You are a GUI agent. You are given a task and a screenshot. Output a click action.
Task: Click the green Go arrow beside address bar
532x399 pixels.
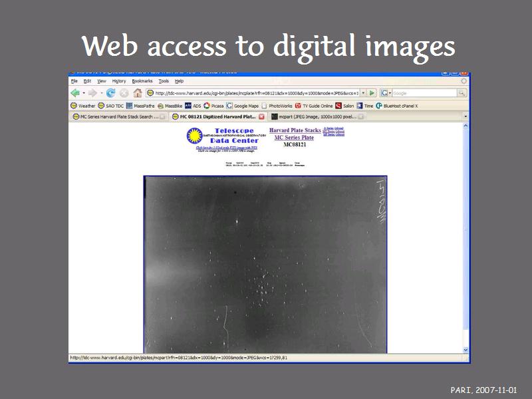point(372,92)
